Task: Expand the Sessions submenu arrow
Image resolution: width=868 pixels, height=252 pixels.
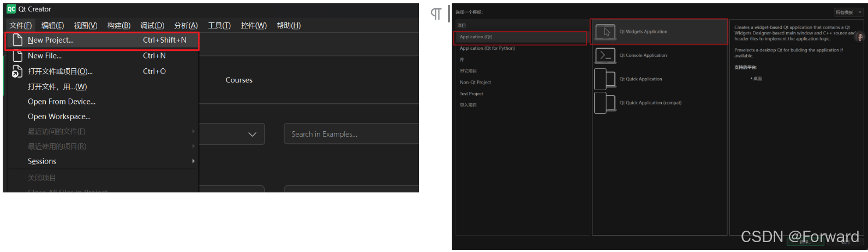Action: [x=194, y=161]
